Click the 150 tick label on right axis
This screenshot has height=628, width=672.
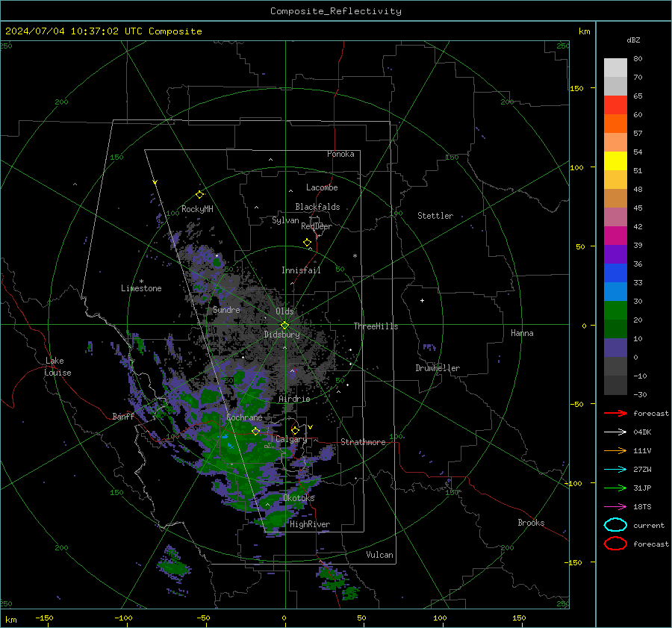576,88
